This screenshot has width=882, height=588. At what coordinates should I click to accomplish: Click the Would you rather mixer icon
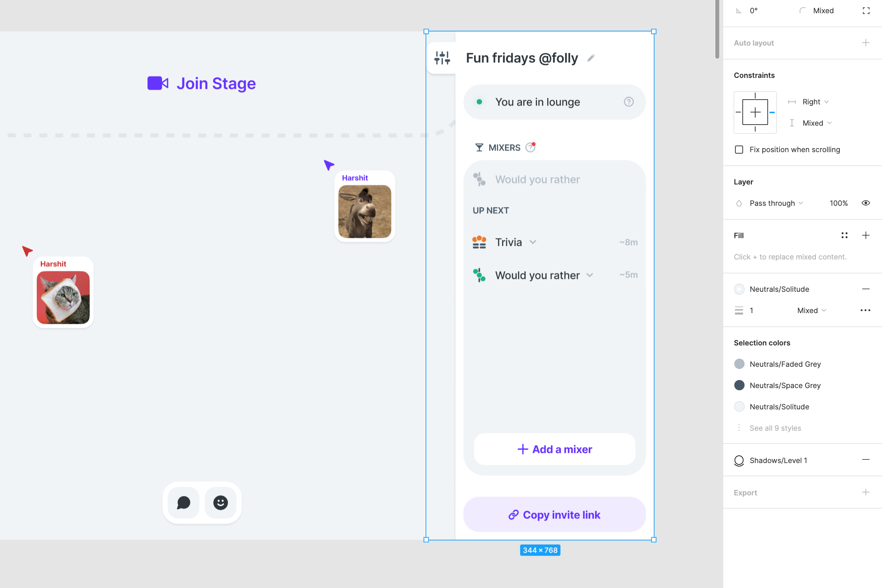479,275
